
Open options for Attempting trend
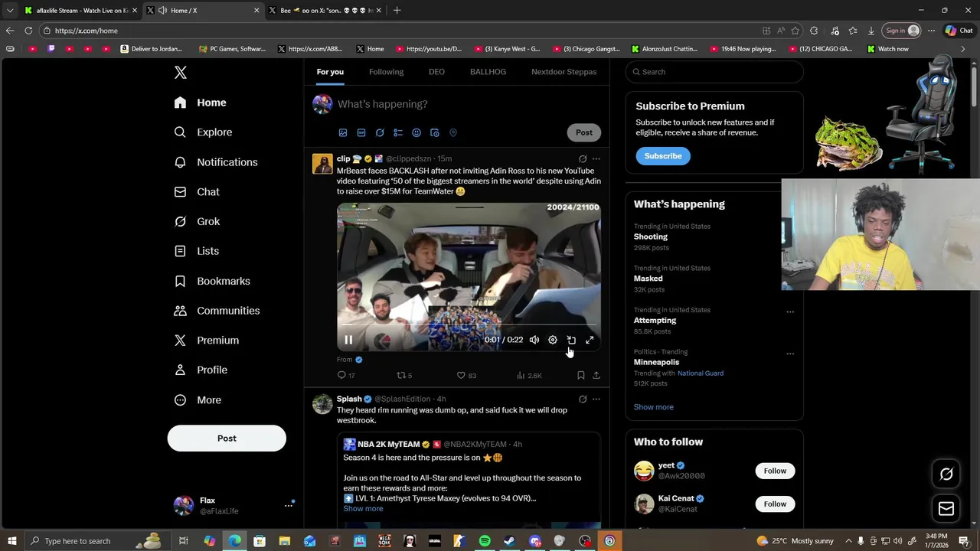click(x=790, y=312)
